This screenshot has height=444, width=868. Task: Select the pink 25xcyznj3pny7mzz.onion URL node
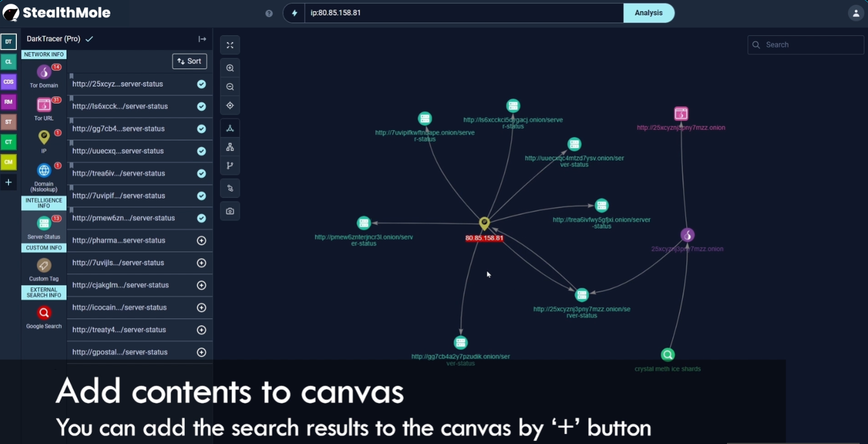tap(681, 114)
